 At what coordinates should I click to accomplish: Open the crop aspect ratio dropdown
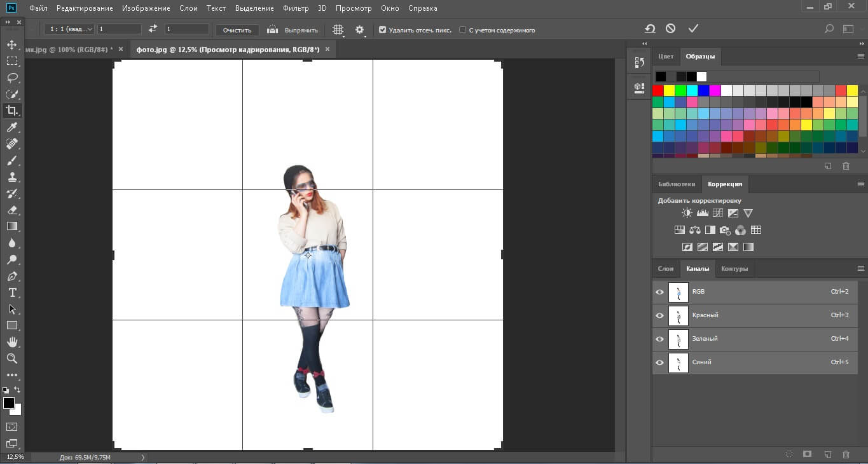click(x=69, y=29)
